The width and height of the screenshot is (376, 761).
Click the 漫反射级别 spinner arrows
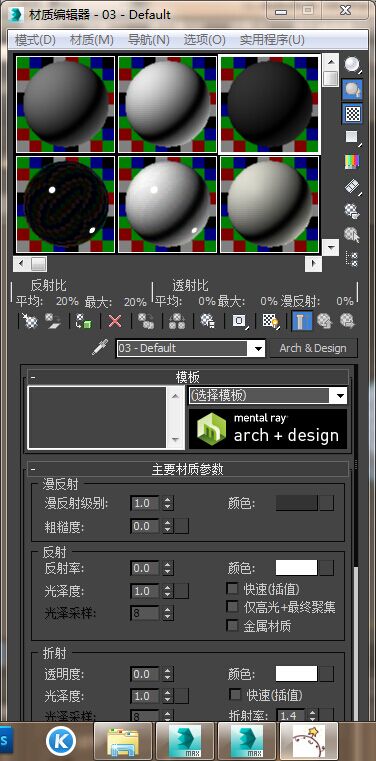pyautogui.click(x=167, y=503)
